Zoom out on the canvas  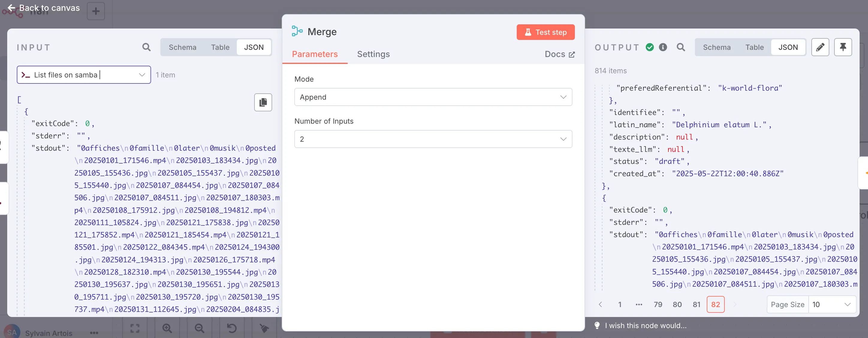pos(199,328)
